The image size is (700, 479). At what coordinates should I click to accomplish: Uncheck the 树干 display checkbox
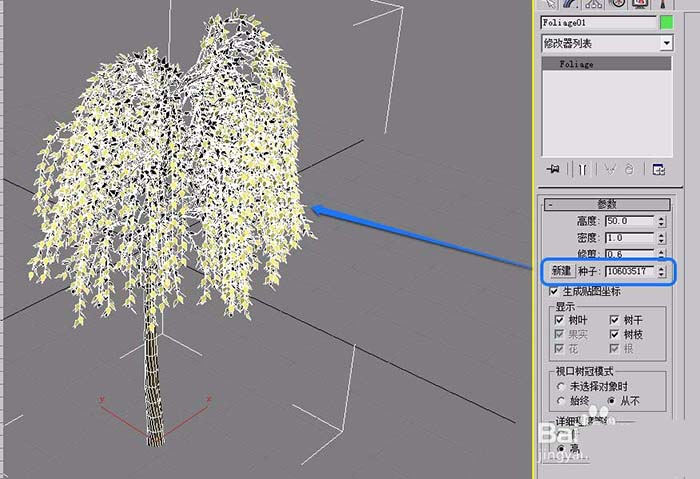point(614,320)
